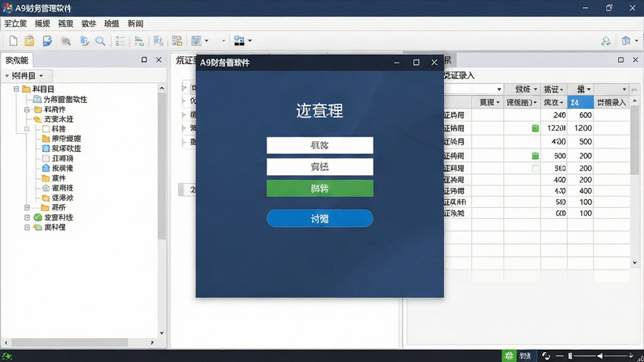Click the dark window-layout toolbar icon
This screenshot has height=362, width=644.
239,41
